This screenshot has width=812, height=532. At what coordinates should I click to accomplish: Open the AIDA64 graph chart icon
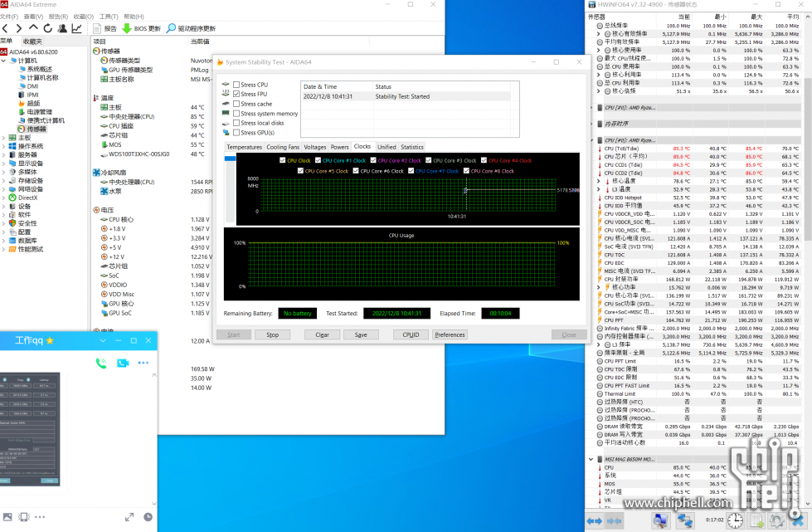[x=76, y=28]
